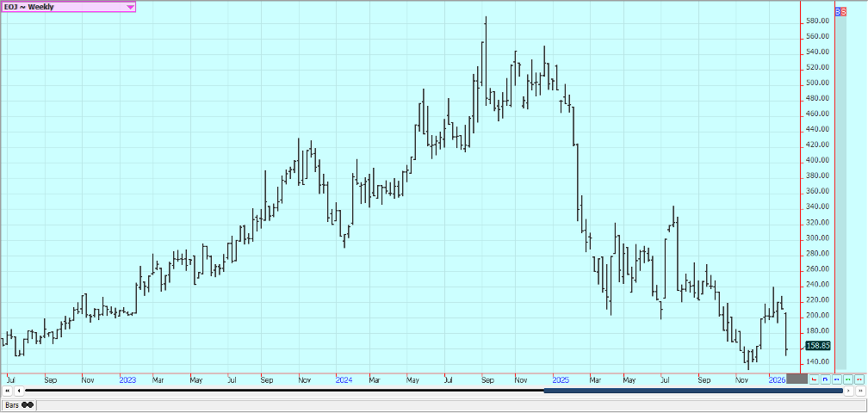
Task: Click the 2024 year label on axis
Action: pyautogui.click(x=344, y=379)
